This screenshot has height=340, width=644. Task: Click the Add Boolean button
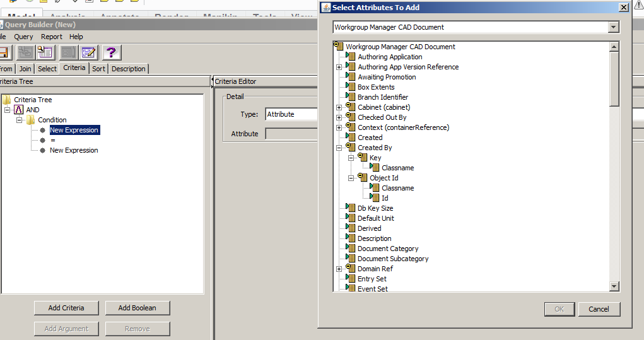(137, 308)
